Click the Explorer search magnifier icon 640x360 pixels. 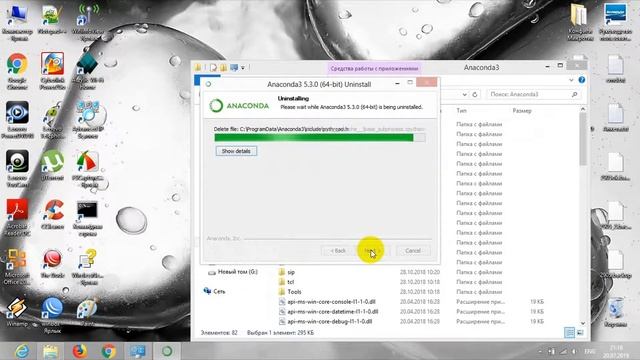pyautogui.click(x=574, y=94)
